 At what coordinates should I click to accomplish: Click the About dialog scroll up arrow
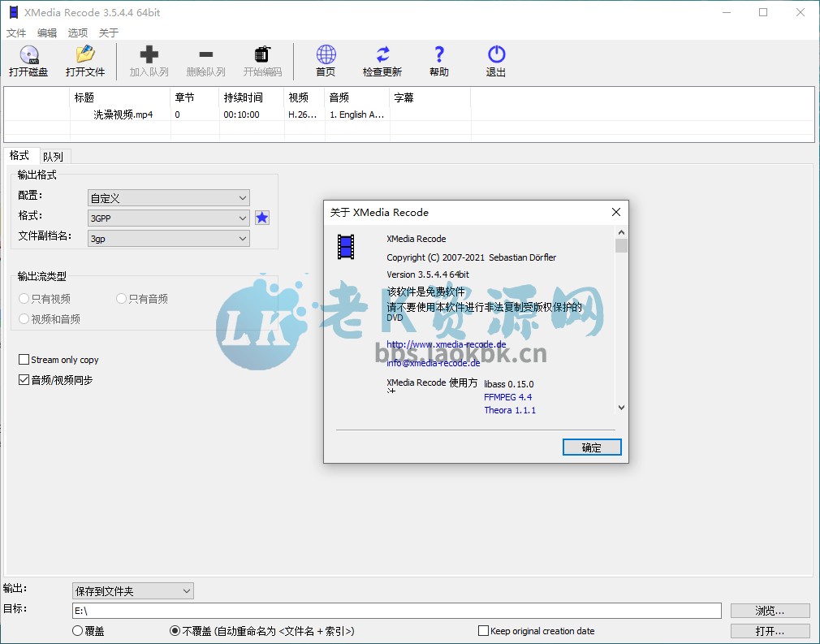coord(621,232)
